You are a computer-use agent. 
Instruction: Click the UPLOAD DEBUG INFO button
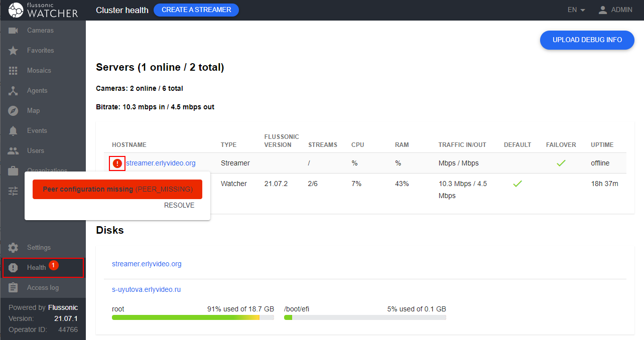pyautogui.click(x=587, y=40)
